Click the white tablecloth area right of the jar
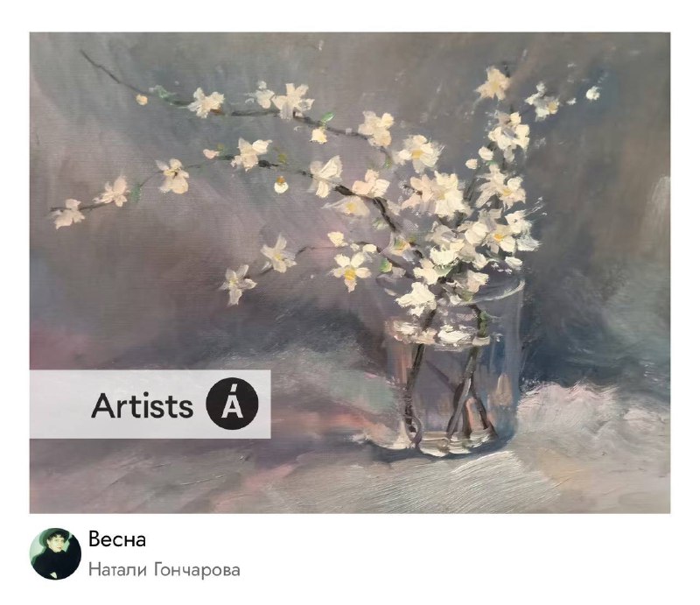 pos(594,429)
